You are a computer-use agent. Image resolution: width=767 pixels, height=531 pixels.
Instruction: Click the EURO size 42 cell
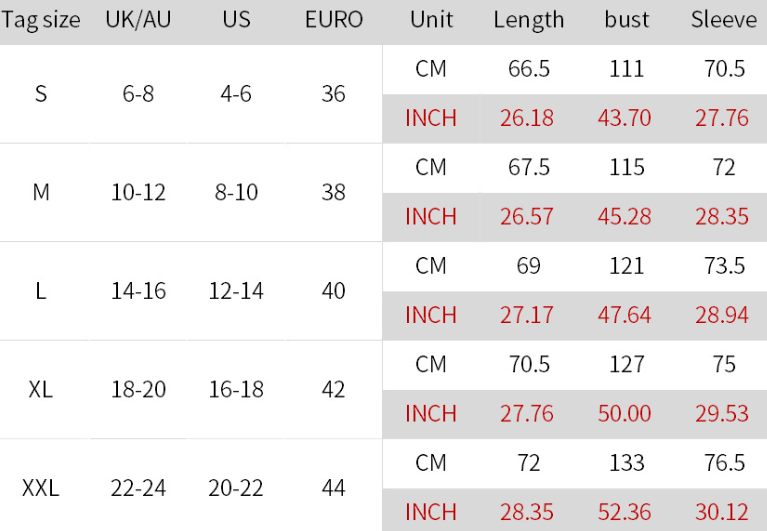[334, 389]
